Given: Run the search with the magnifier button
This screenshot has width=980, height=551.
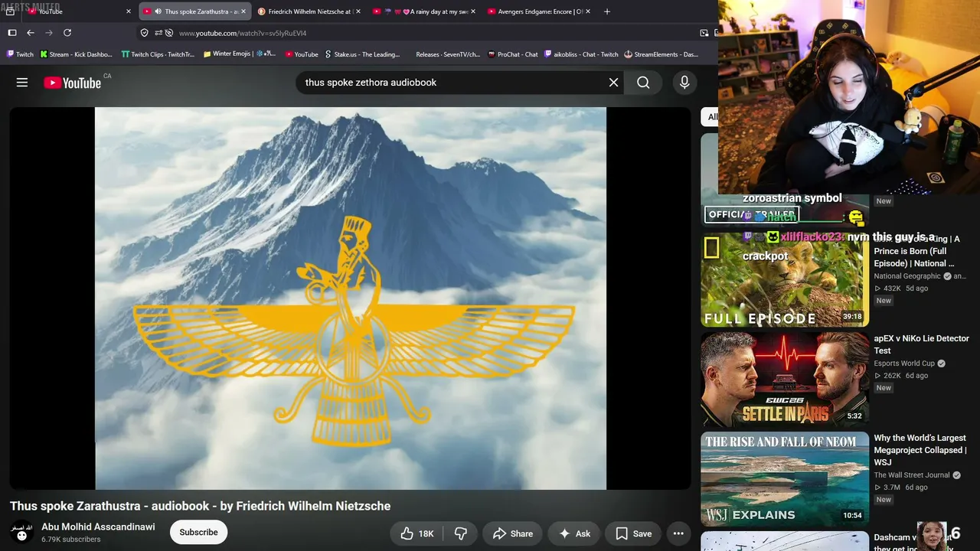Looking at the screenshot, I should [x=643, y=83].
